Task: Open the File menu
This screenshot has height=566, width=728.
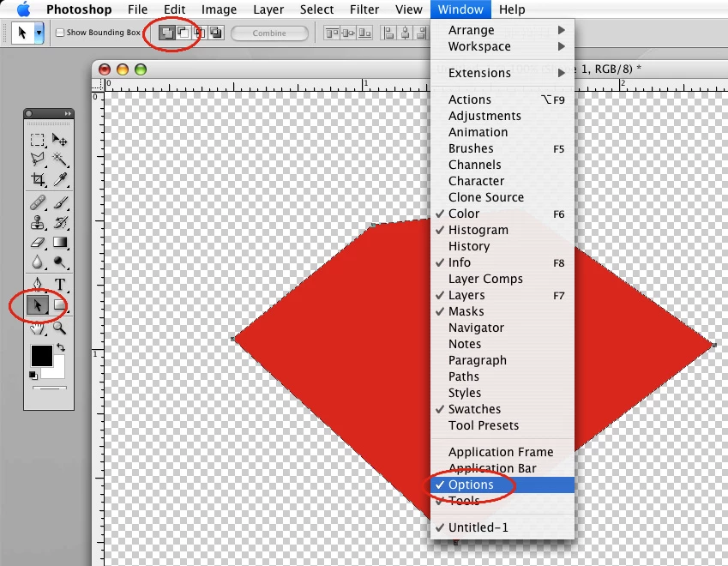Action: (x=137, y=9)
